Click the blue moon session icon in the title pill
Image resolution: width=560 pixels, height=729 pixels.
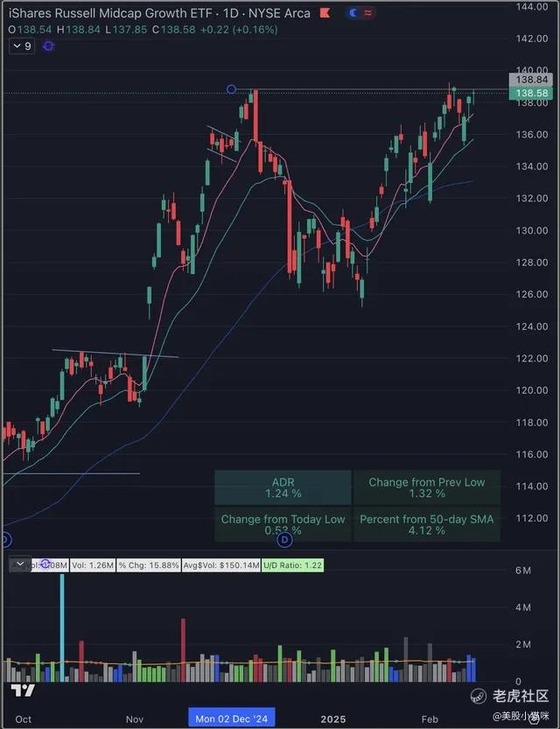coord(353,13)
